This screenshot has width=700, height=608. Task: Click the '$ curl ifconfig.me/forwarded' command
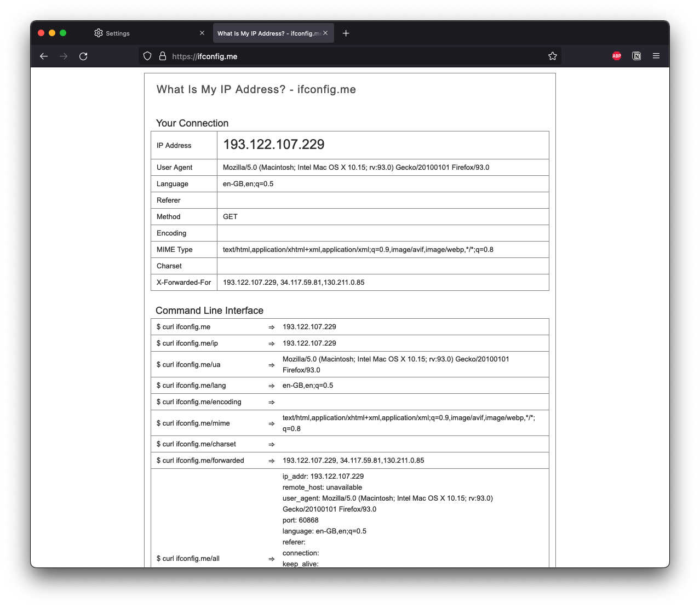tap(200, 461)
